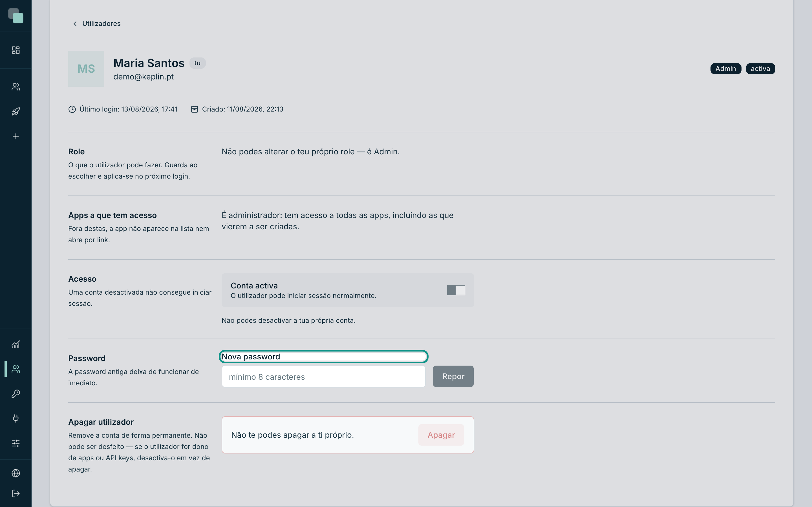
Task: Select the active users icon in lower sidebar
Action: coord(16,369)
